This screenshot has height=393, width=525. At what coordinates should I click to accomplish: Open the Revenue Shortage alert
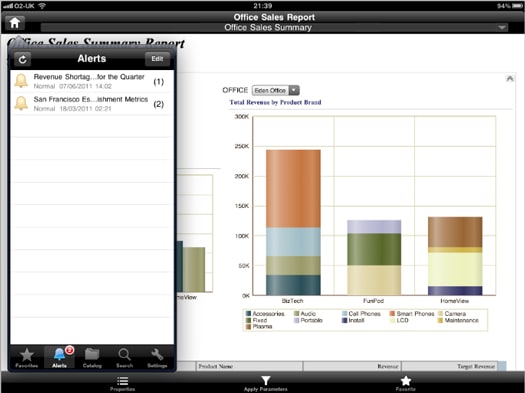[x=92, y=81]
